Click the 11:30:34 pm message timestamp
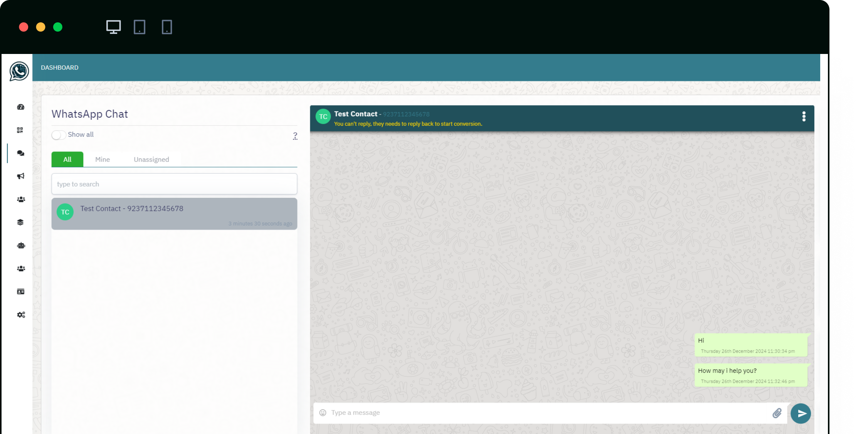Screen dimensions: 868x434 pyautogui.click(x=748, y=352)
